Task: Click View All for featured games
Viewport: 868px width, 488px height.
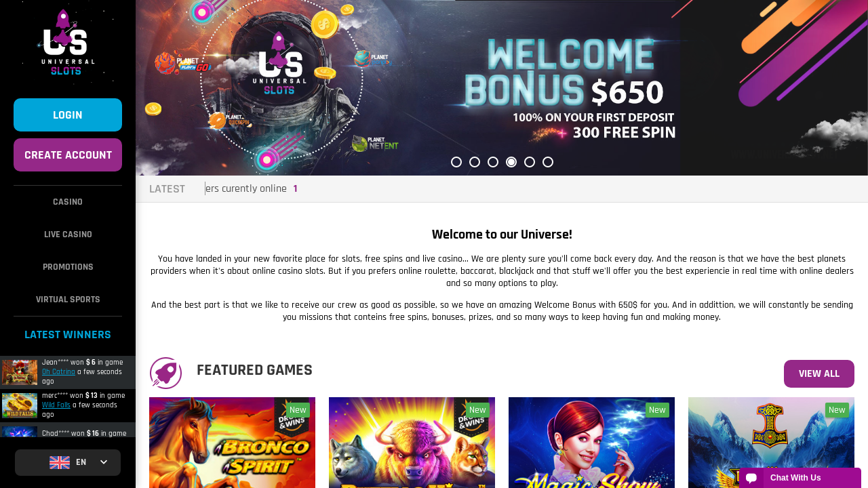Action: (819, 373)
